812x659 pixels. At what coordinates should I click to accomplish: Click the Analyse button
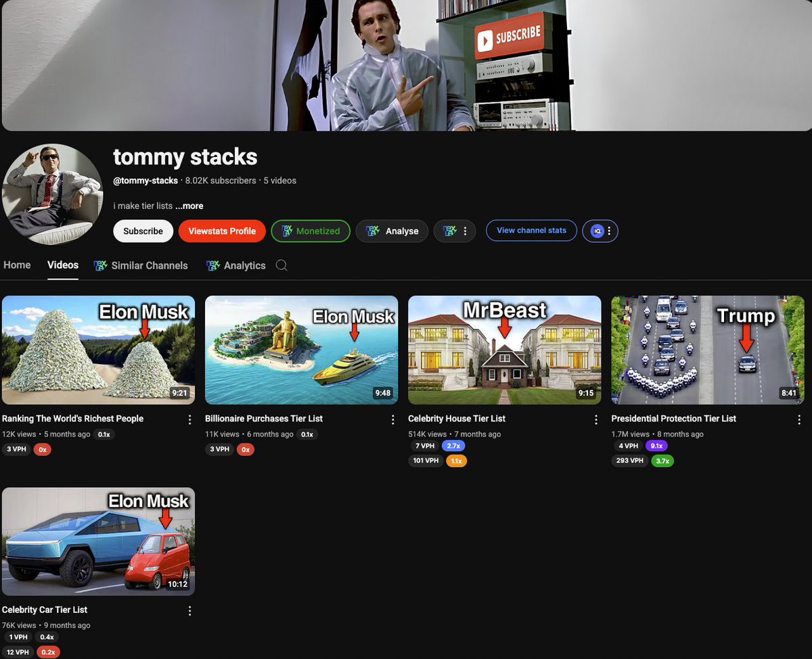click(392, 231)
